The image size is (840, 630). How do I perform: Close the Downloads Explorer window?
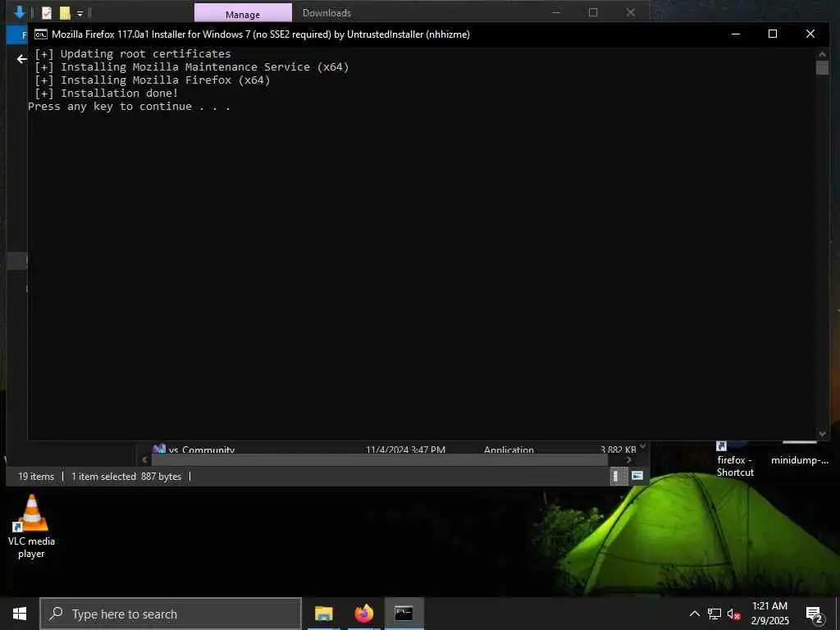[631, 12]
